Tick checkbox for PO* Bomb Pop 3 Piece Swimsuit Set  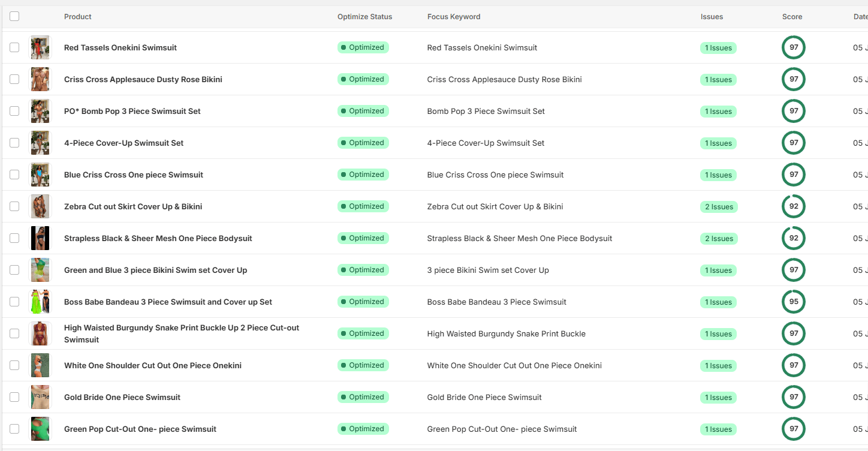coord(14,111)
